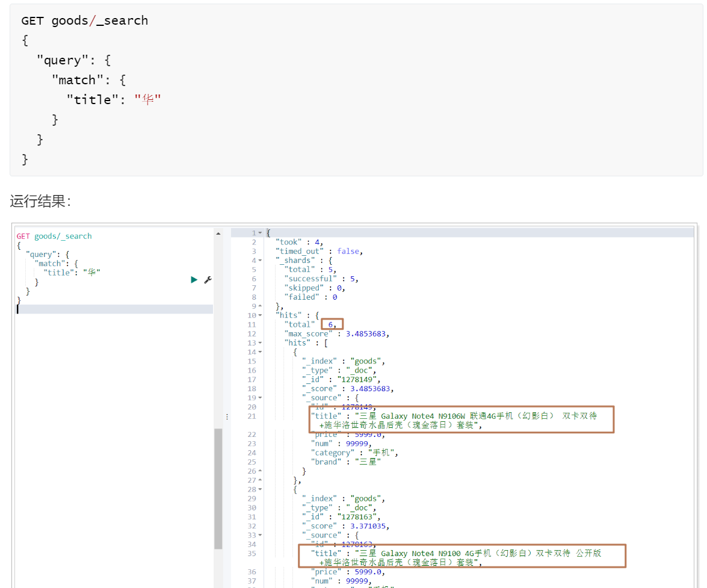Image resolution: width=707 pixels, height=588 pixels.
Task: Collapse the "_shards" fold arrow at line 4
Action: (x=260, y=261)
